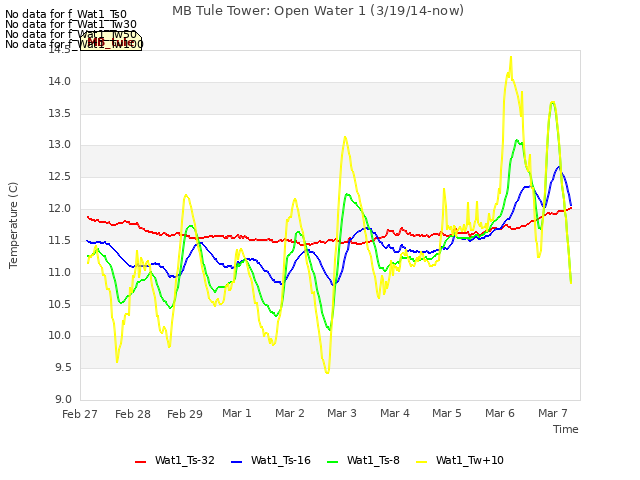
Task: Click the 13.5 y-axis tick label
Action: (60, 113)
